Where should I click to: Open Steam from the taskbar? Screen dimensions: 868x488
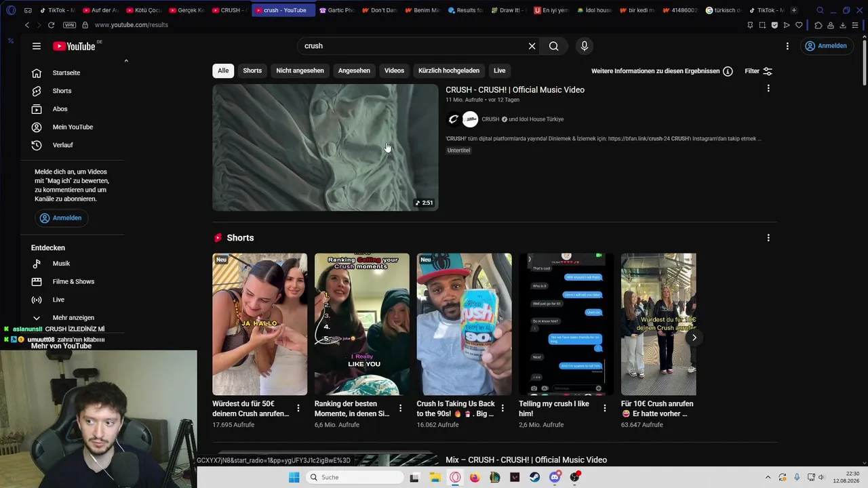coord(535,477)
